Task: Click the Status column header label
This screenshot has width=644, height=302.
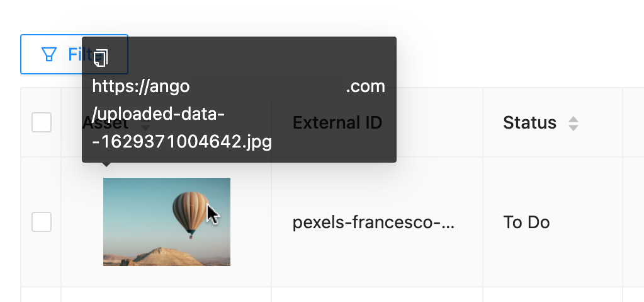Action: tap(529, 122)
